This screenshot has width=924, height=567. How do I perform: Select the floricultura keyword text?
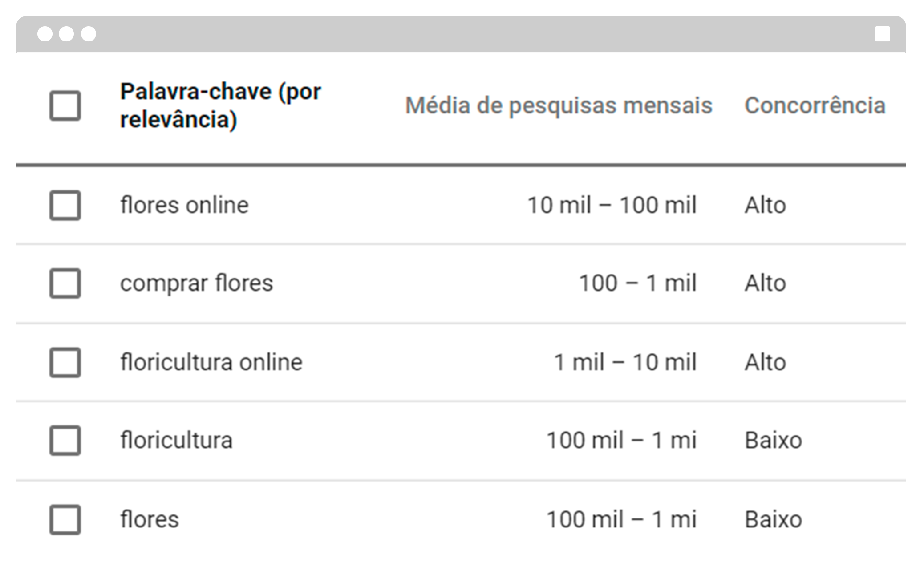click(x=176, y=440)
